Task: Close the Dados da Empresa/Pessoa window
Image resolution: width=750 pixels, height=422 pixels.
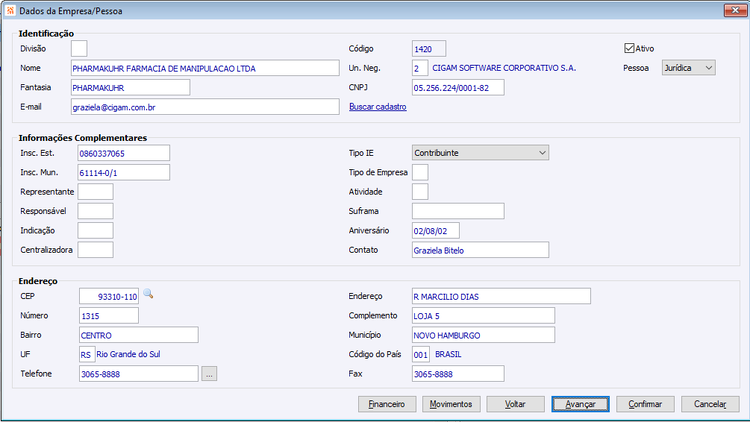Action: pyautogui.click(x=735, y=10)
